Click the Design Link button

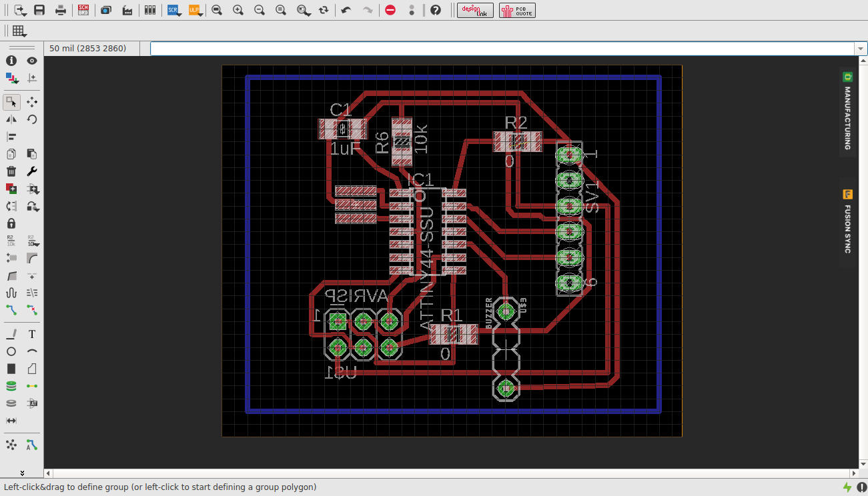tap(475, 10)
